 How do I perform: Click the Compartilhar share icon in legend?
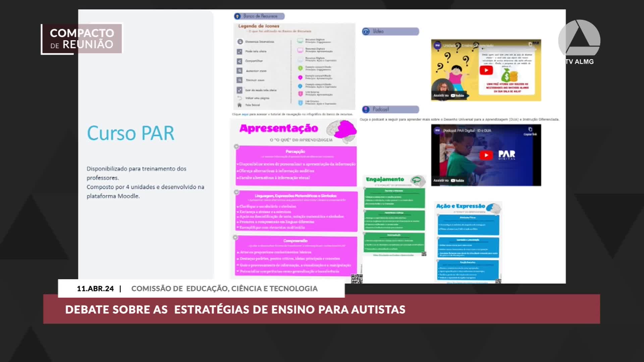coord(239,61)
